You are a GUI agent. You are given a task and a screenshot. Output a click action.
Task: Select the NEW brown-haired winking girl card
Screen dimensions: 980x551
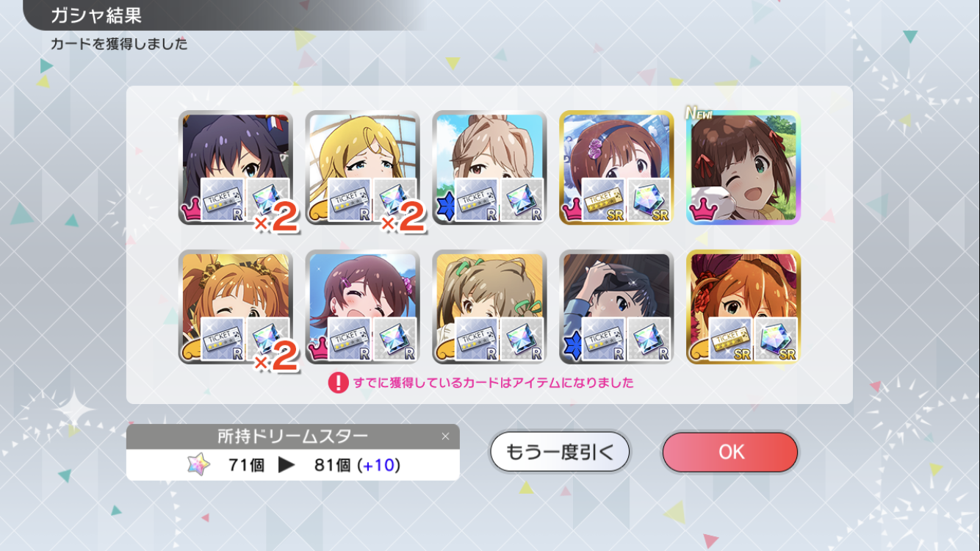click(x=743, y=168)
